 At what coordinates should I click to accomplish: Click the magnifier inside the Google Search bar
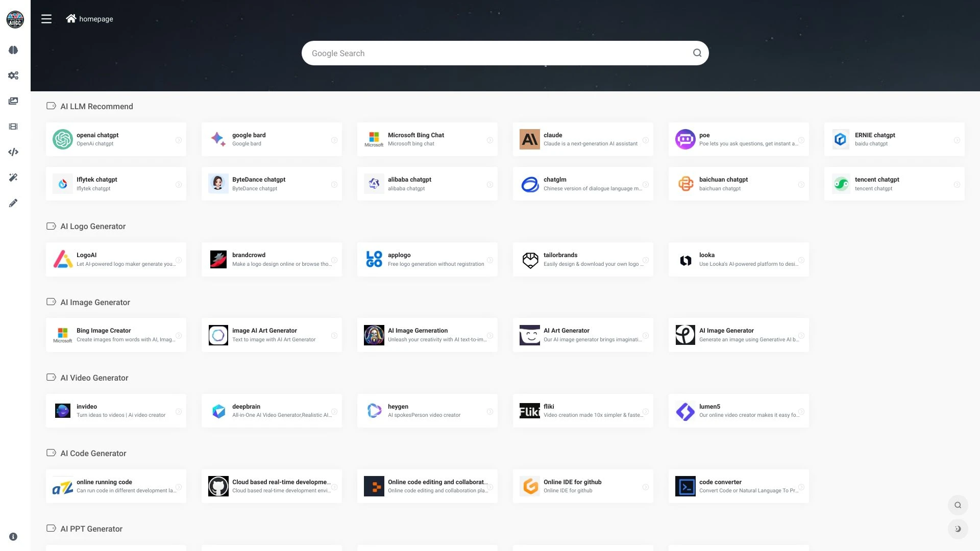click(697, 53)
